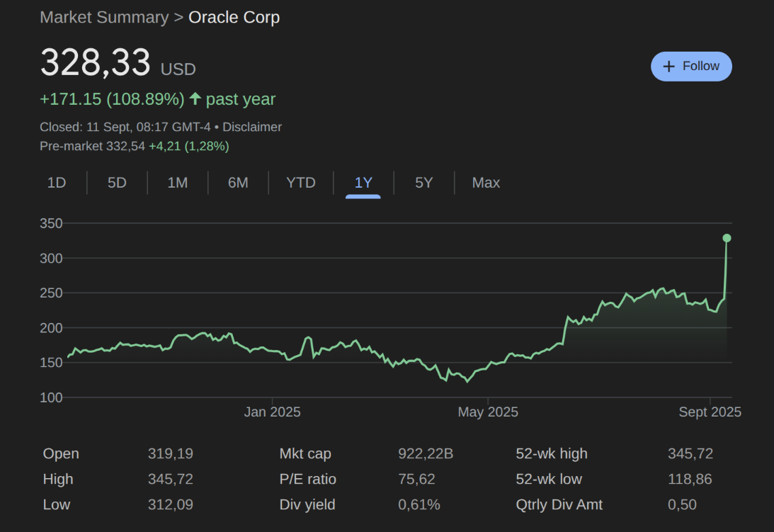The height and width of the screenshot is (532, 774).
Task: Open the Disclaimer link
Action: (252, 127)
